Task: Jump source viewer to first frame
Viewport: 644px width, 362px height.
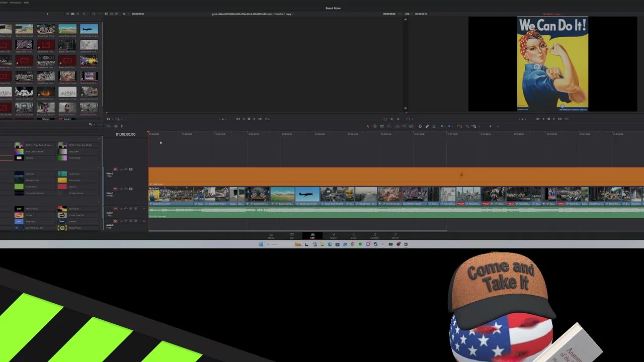Action: coord(238,119)
